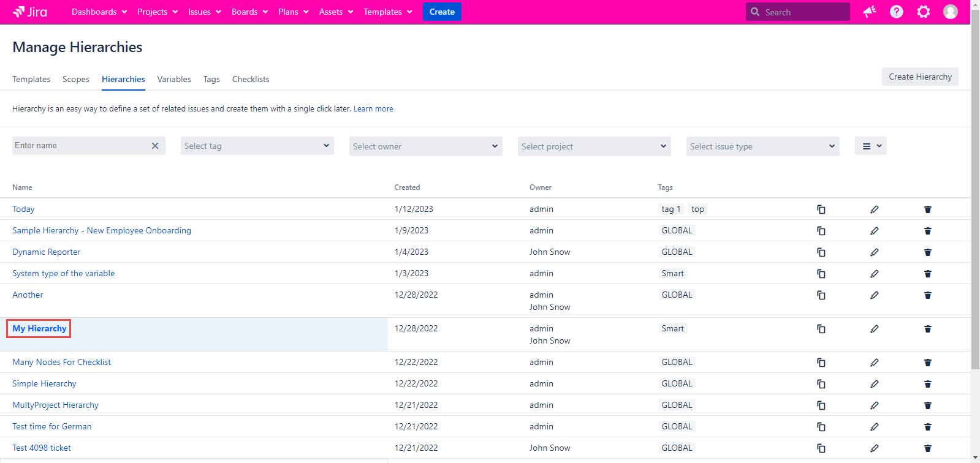Delete the Another hierarchy

[927, 295]
